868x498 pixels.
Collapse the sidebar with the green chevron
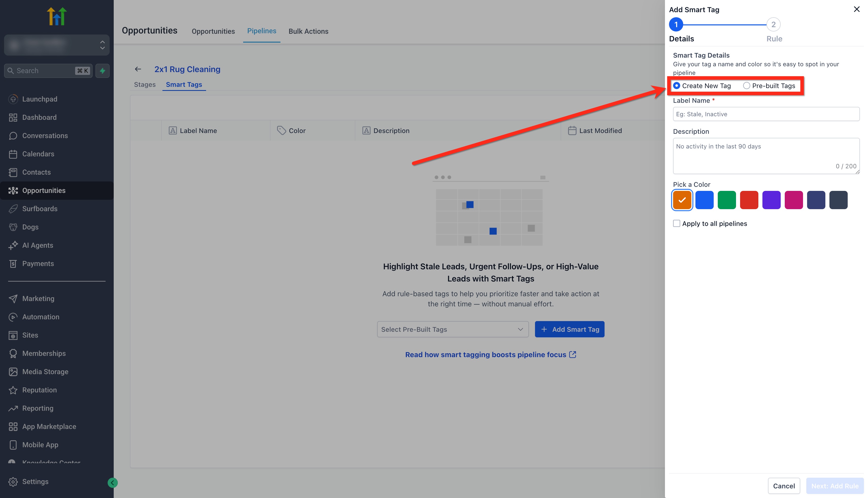click(112, 483)
